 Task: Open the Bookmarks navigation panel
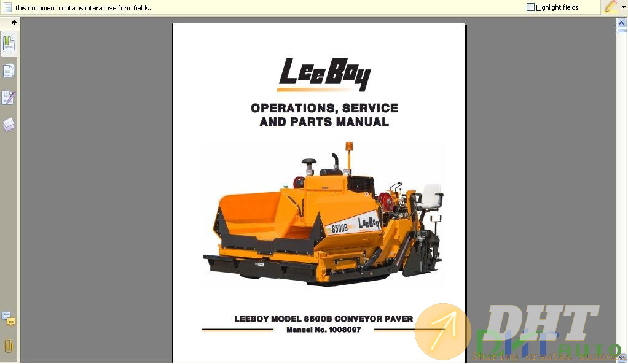[x=9, y=43]
